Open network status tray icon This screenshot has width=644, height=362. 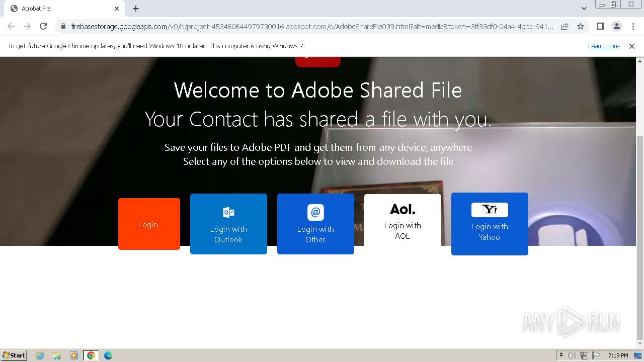(584, 355)
